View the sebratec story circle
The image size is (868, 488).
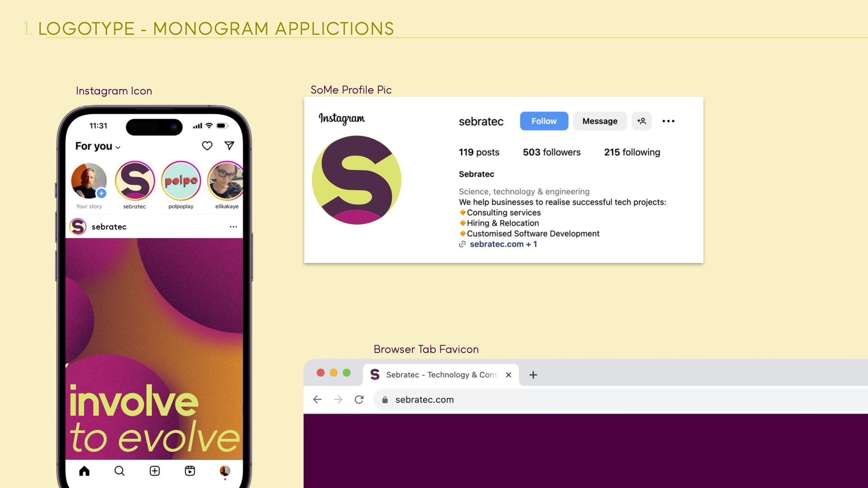(x=135, y=181)
